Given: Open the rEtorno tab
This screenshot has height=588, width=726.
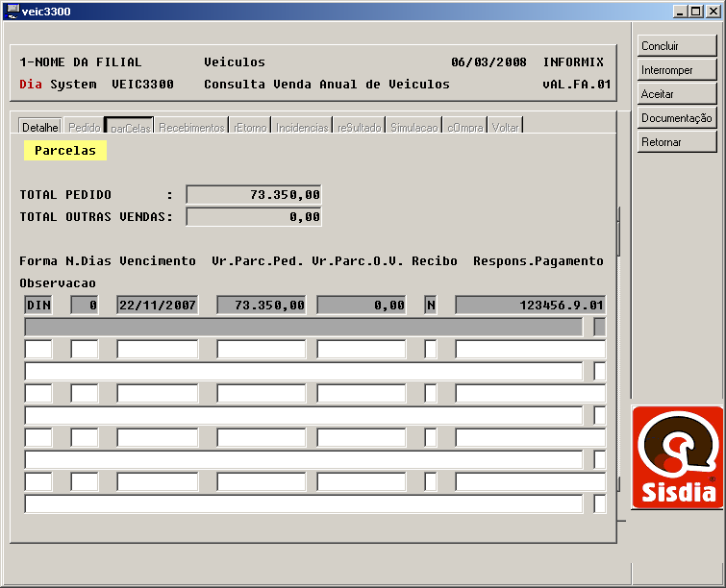Looking at the screenshot, I should pos(250,127).
